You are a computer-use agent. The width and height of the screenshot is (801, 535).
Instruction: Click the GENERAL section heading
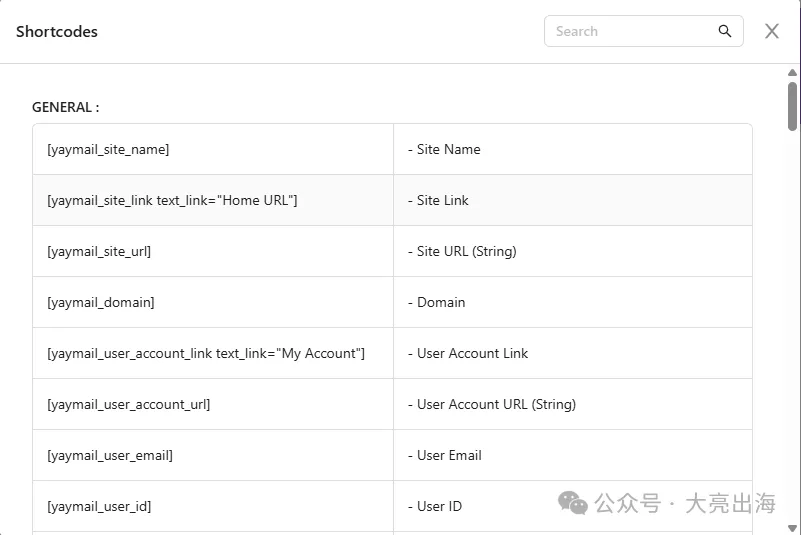click(65, 107)
